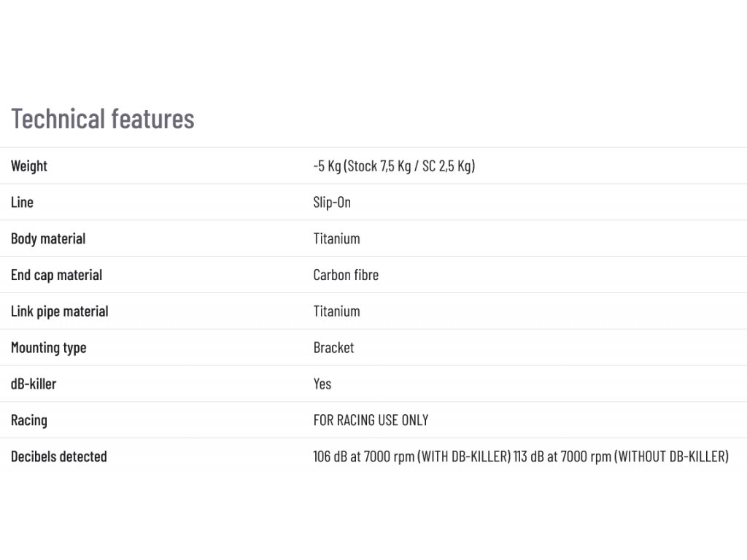Click the Technical features heading
This screenshot has height=560, width=747.
click(x=103, y=119)
